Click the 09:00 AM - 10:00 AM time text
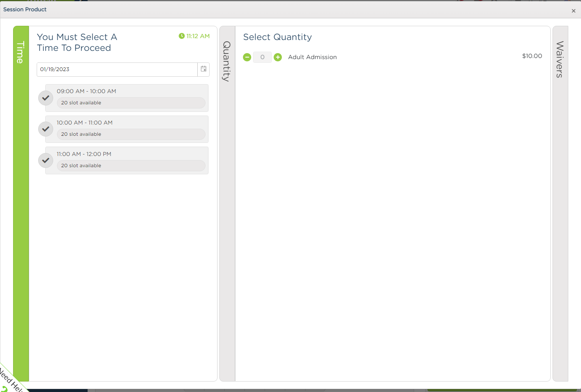This screenshot has width=581, height=392. point(86,91)
